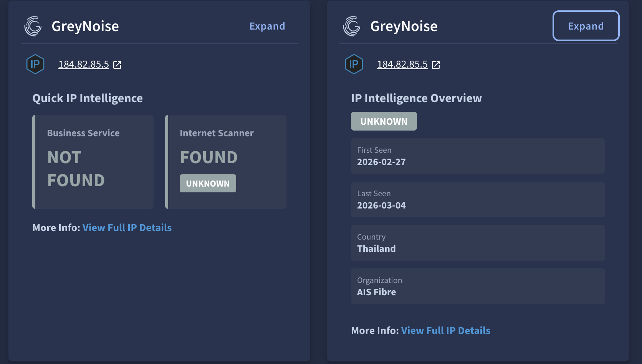
Task: Click the Quick IP Intelligence heading
Action: (88, 98)
